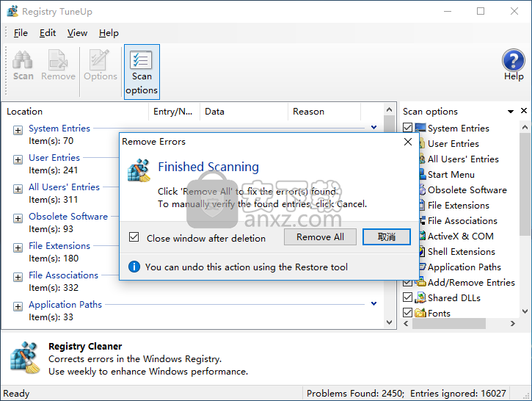This screenshot has width=532, height=401.
Task: Open Help via the question mark icon
Action: tap(513, 62)
